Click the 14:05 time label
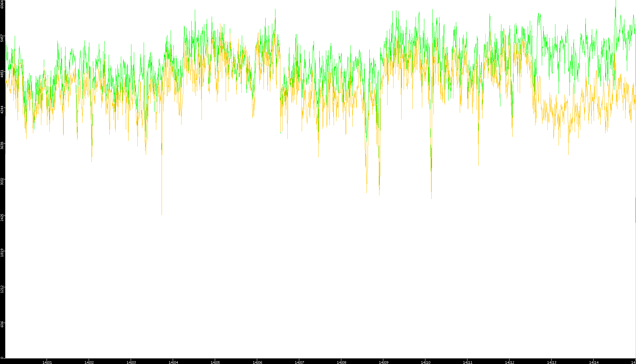This screenshot has height=364, width=636. pos(215,362)
